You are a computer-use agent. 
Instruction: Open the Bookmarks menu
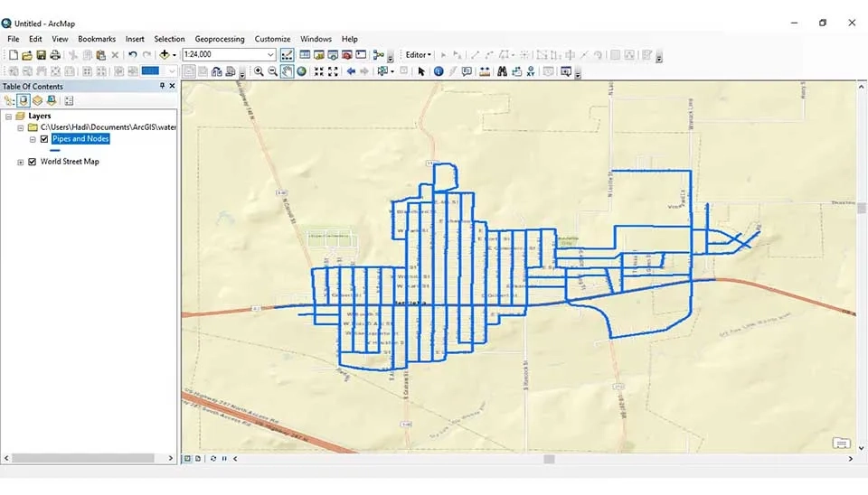[x=97, y=39]
